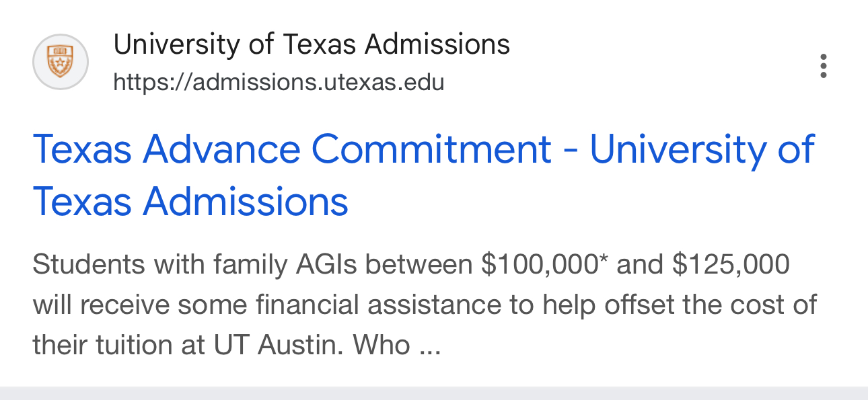Click the 'https://' portion of the URL

pos(153,83)
